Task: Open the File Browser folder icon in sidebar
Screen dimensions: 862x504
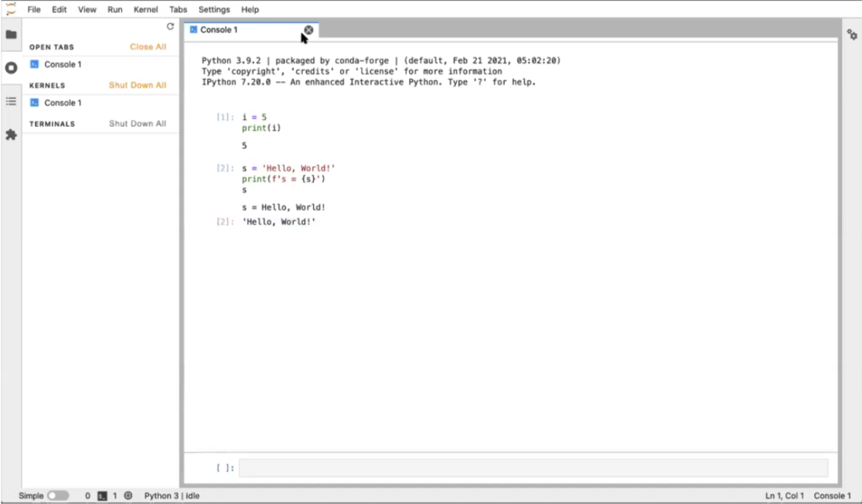Action: tap(11, 35)
